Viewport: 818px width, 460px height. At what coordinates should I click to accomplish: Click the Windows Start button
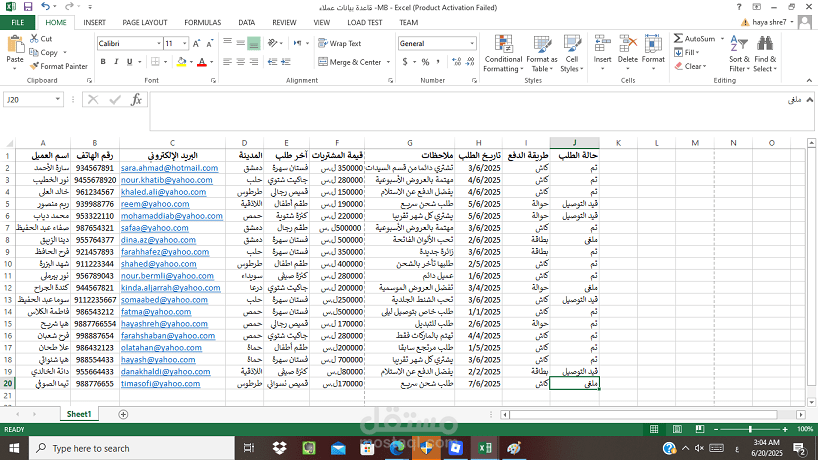click(14, 448)
